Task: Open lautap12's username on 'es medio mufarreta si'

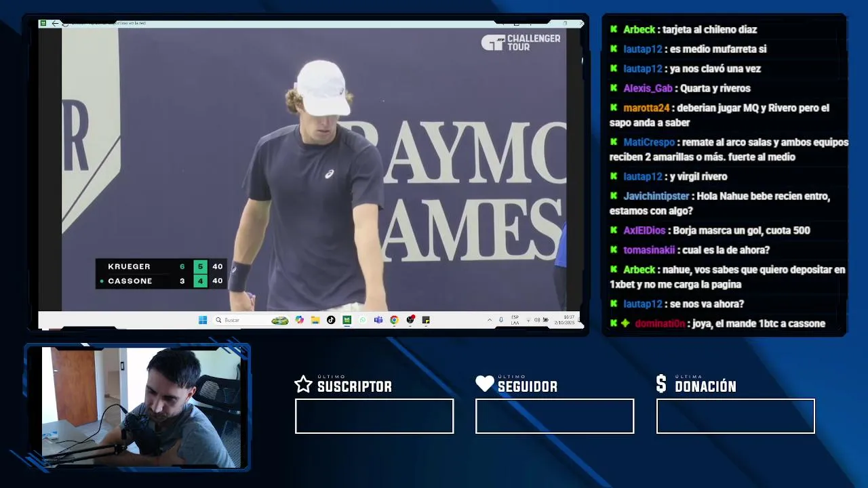Action: 643,49
